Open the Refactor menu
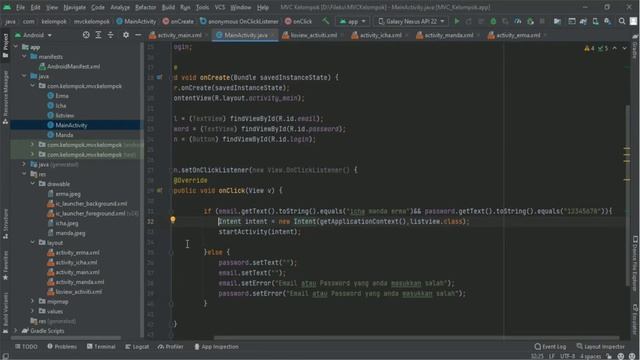 pyautogui.click(x=146, y=7)
